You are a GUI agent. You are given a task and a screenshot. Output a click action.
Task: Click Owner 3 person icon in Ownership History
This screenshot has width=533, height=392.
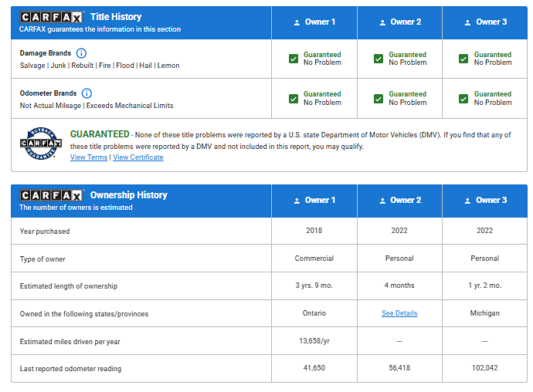coord(467,201)
